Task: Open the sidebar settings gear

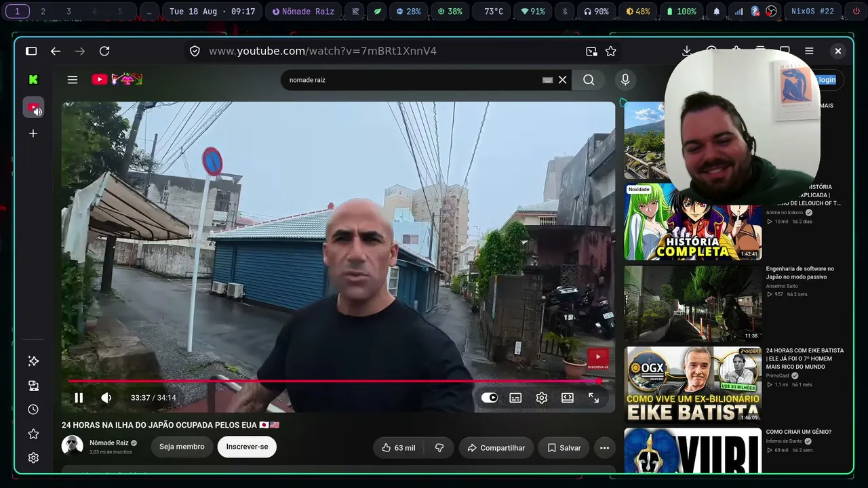Action: (33, 458)
